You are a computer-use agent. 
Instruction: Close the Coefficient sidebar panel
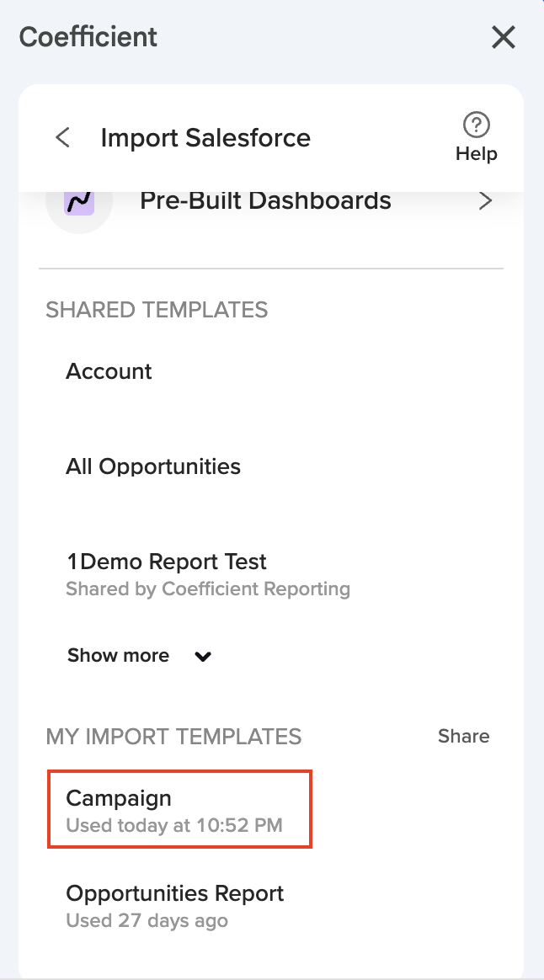504,37
